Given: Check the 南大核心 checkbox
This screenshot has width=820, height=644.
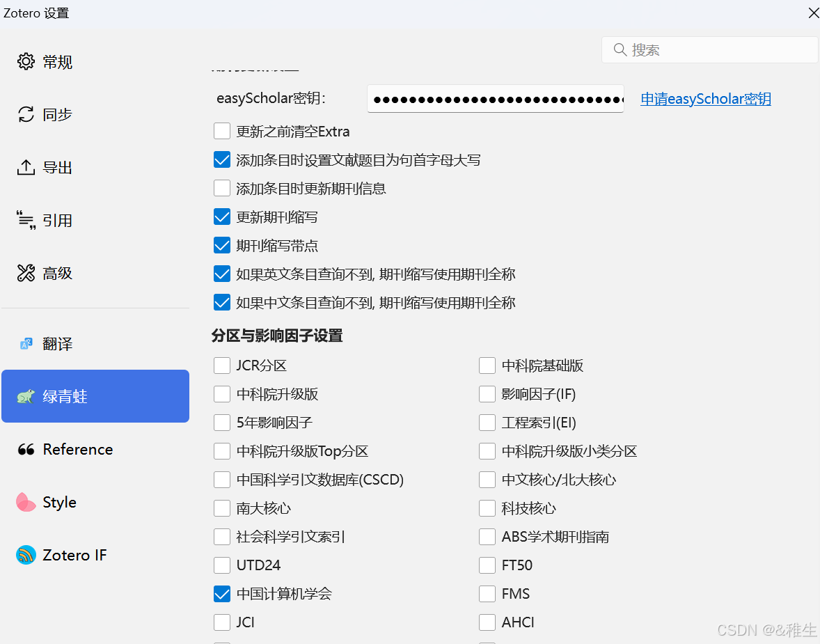Looking at the screenshot, I should coord(222,508).
